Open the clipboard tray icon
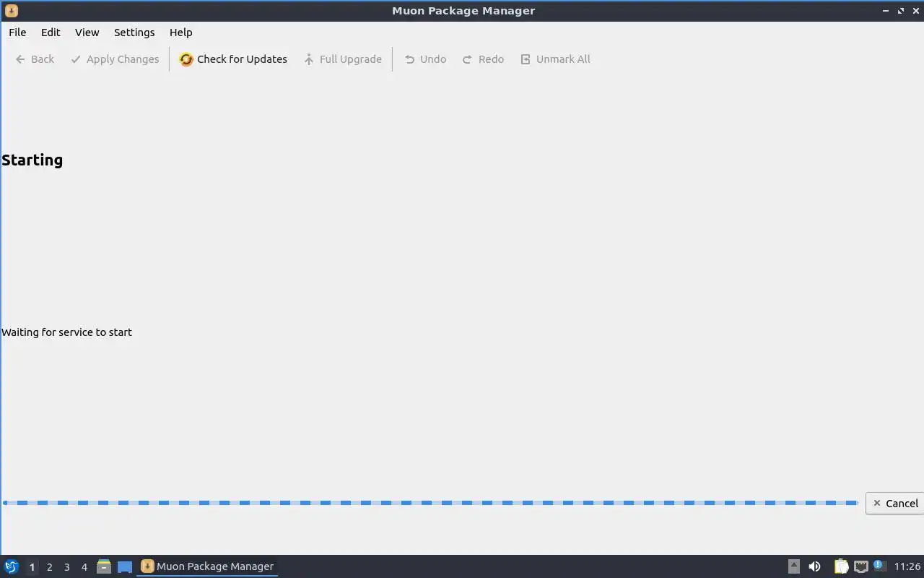Screen dimensions: 924x578 [841, 566]
